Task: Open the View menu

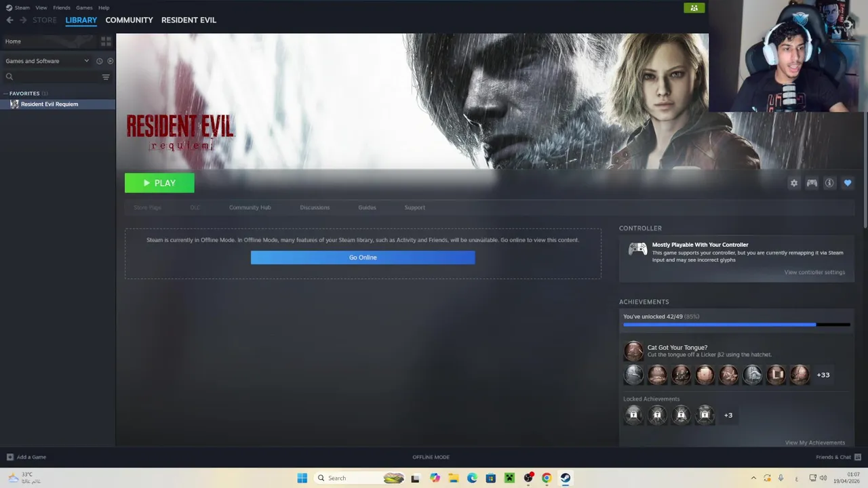Action: click(41, 7)
